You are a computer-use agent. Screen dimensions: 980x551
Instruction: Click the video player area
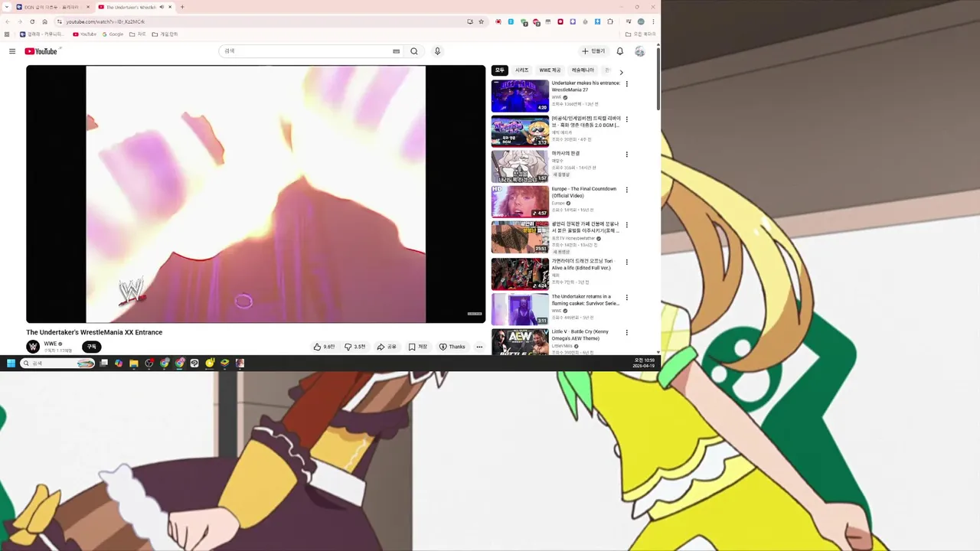[x=256, y=194]
